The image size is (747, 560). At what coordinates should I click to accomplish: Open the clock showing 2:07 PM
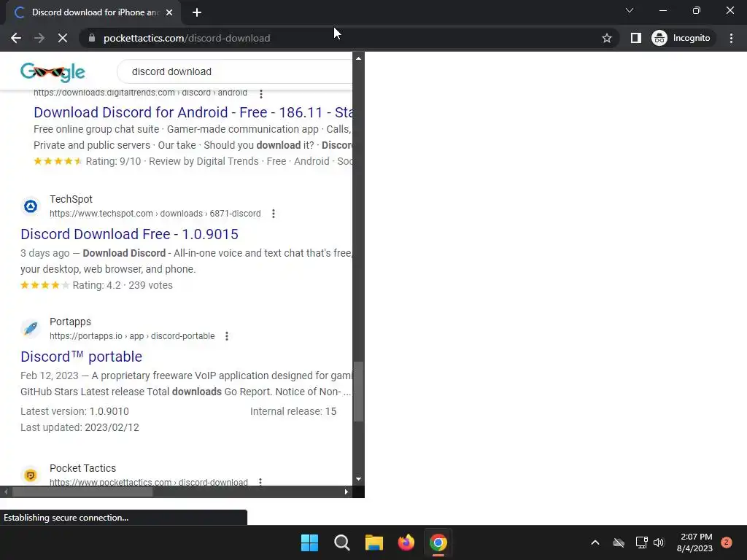(x=694, y=542)
